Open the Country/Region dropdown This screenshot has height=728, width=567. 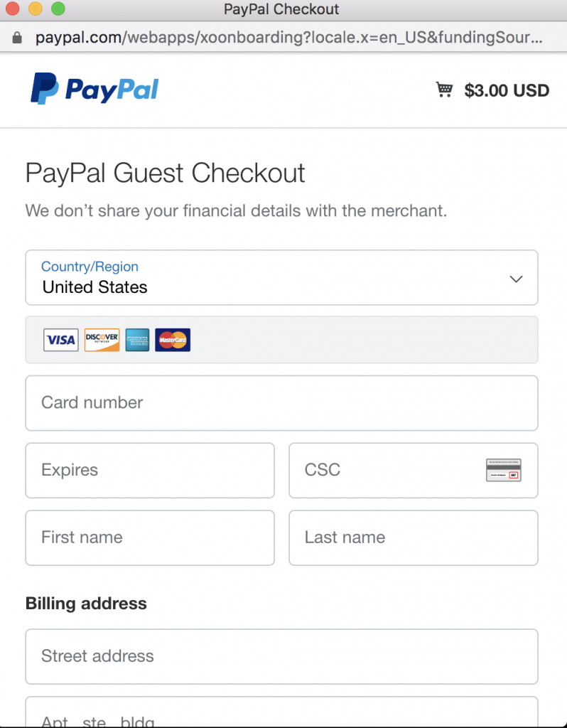pos(281,277)
